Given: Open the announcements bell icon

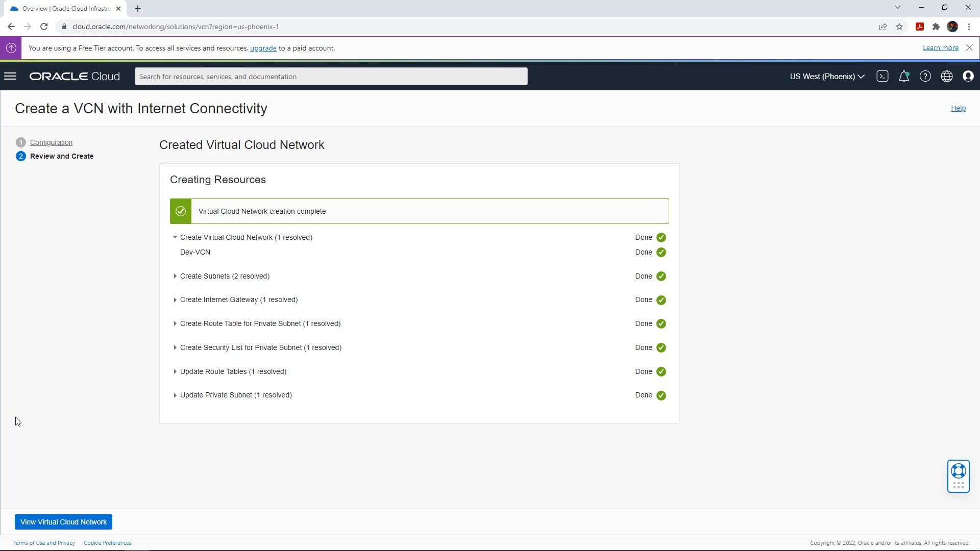Looking at the screenshot, I should (903, 77).
